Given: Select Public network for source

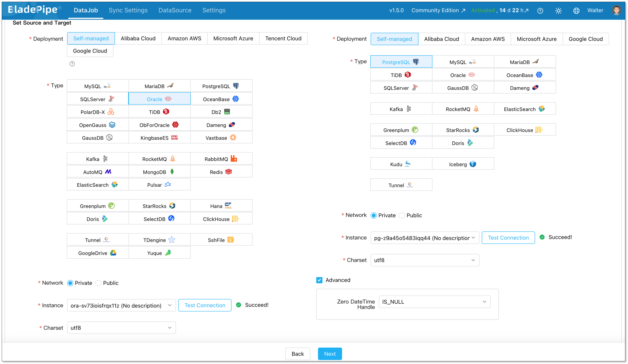Looking at the screenshot, I should tap(99, 283).
